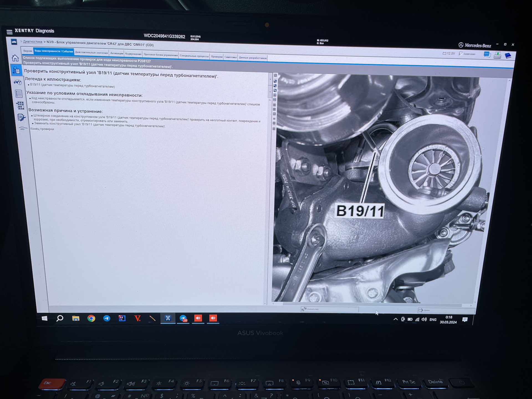The width and height of the screenshot is (532, 399).
Task: Click the Далее button
Action: [446, 310]
